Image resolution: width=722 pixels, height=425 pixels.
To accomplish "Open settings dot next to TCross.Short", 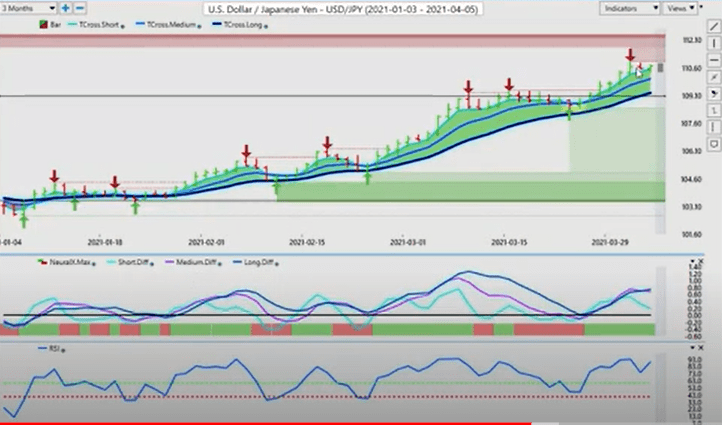I will [x=122, y=27].
